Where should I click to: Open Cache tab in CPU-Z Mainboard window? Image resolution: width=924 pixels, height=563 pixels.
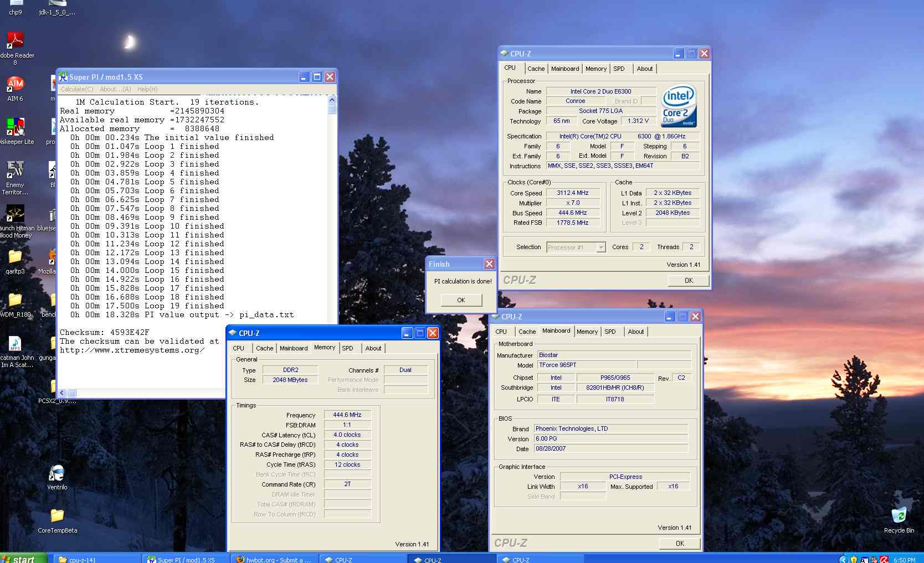point(527,332)
